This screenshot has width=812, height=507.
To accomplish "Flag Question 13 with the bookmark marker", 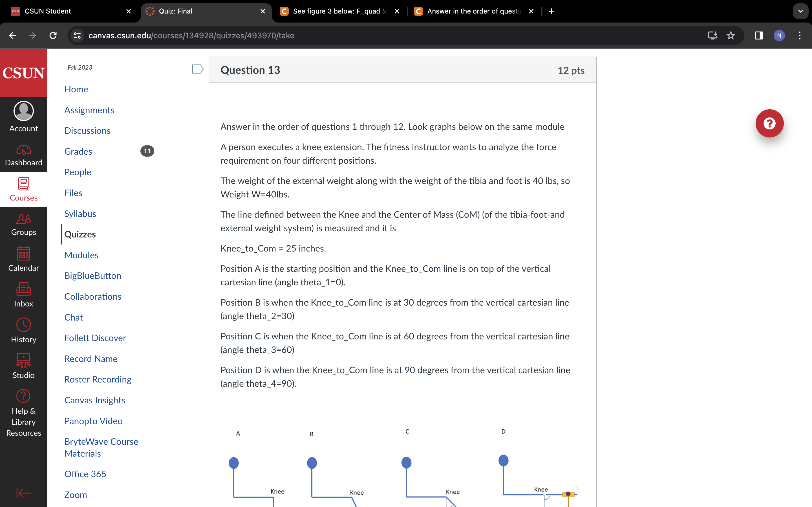I will (x=197, y=69).
